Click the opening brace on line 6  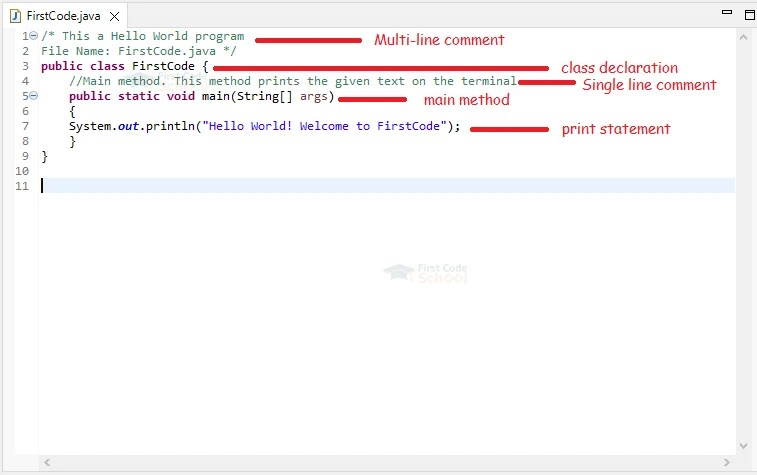[x=72, y=112]
